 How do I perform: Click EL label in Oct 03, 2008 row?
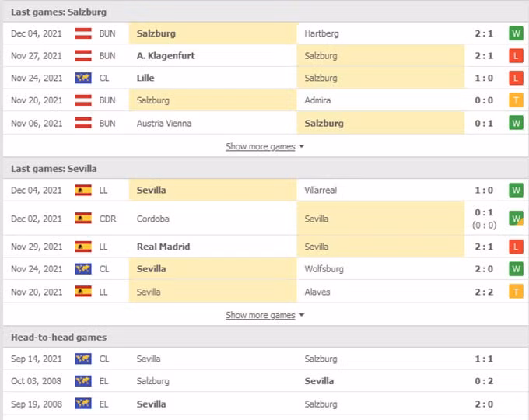pyautogui.click(x=103, y=381)
